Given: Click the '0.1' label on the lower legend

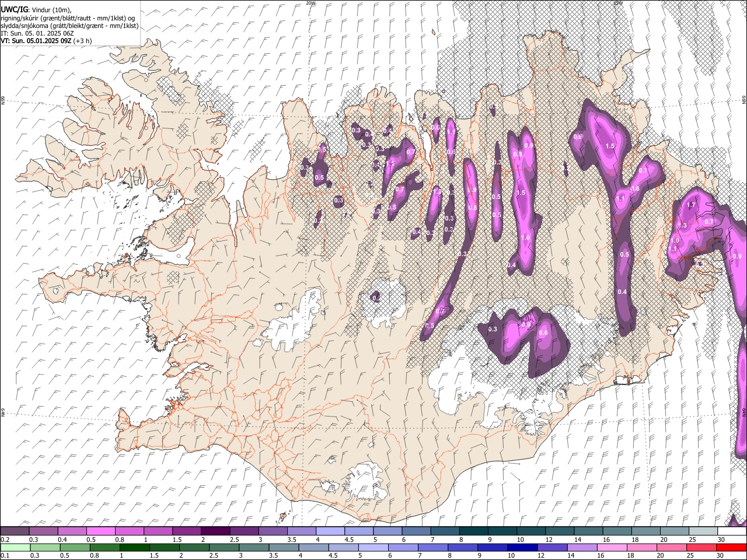Looking at the screenshot, I should tap(5, 555).
